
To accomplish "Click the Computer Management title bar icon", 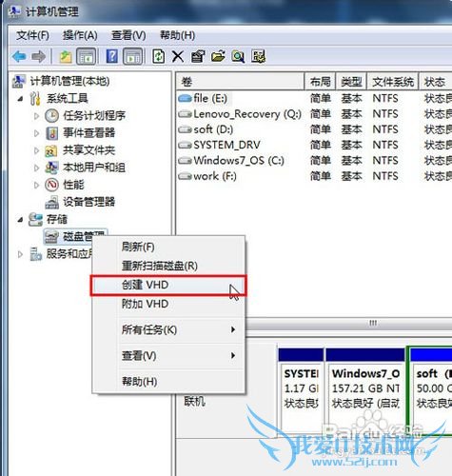I will (x=14, y=11).
